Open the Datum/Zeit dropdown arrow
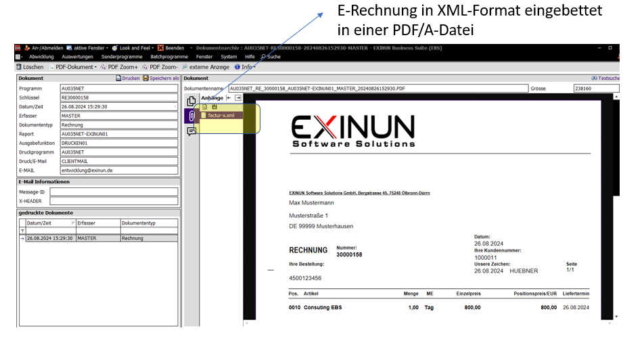Screen dimensions: 644x343 coord(175,107)
